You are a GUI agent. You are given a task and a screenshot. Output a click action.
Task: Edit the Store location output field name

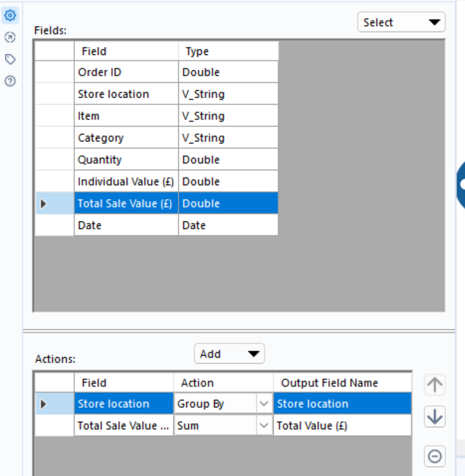pos(342,404)
